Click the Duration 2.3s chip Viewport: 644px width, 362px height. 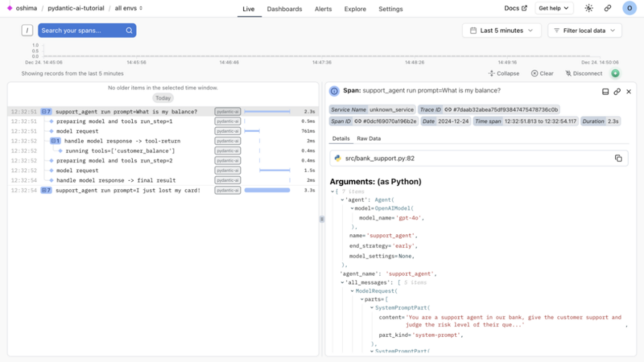click(600, 121)
